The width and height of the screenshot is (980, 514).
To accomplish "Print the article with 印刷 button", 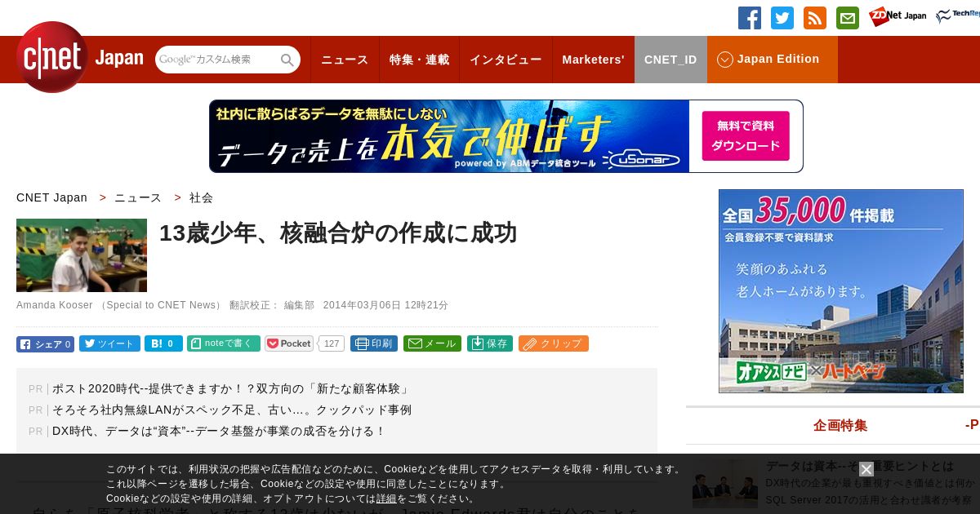I will coord(374,343).
